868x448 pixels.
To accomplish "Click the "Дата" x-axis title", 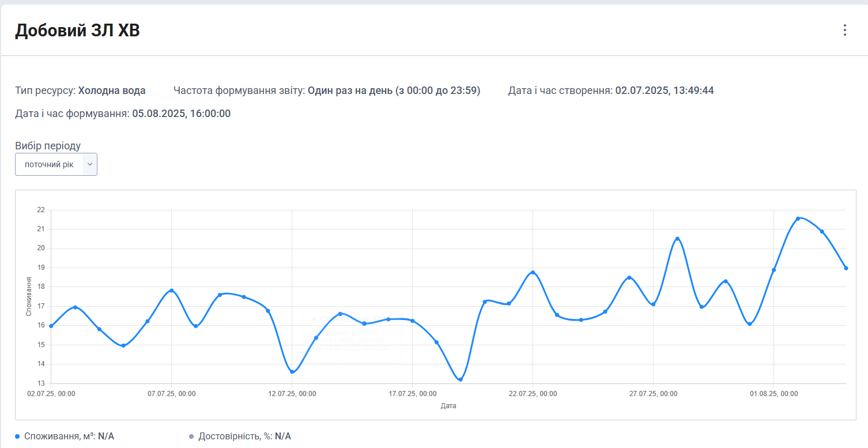I will [x=448, y=406].
